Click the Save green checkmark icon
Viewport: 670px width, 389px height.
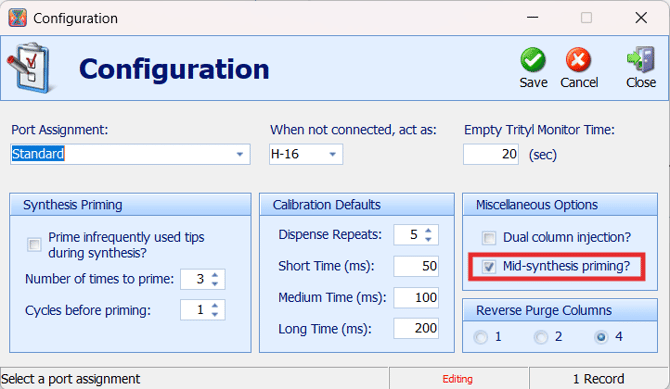533,60
